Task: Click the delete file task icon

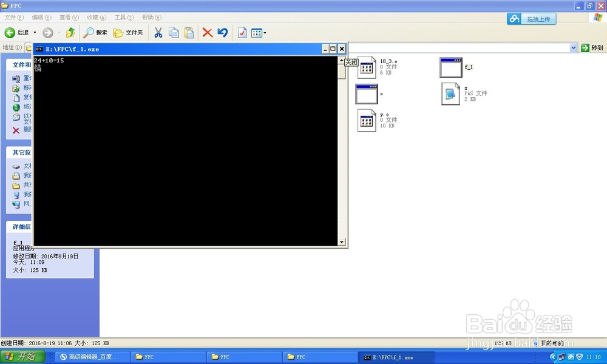Action: pos(16,130)
